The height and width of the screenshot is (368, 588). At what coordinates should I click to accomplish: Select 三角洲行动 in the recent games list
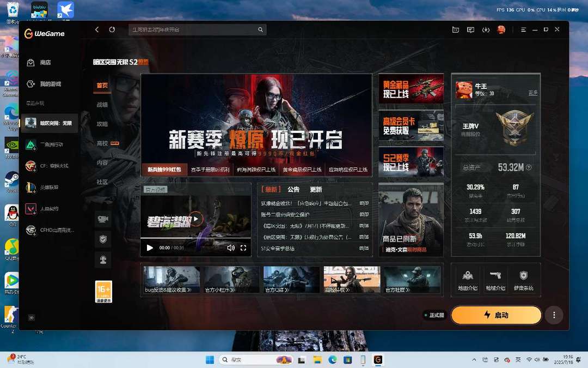[50, 144]
